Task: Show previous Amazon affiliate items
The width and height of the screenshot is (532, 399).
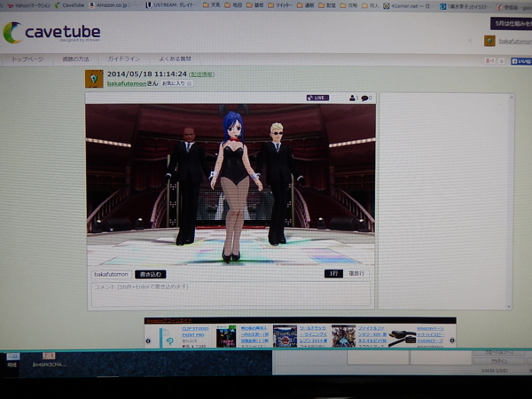Action: [x=148, y=340]
